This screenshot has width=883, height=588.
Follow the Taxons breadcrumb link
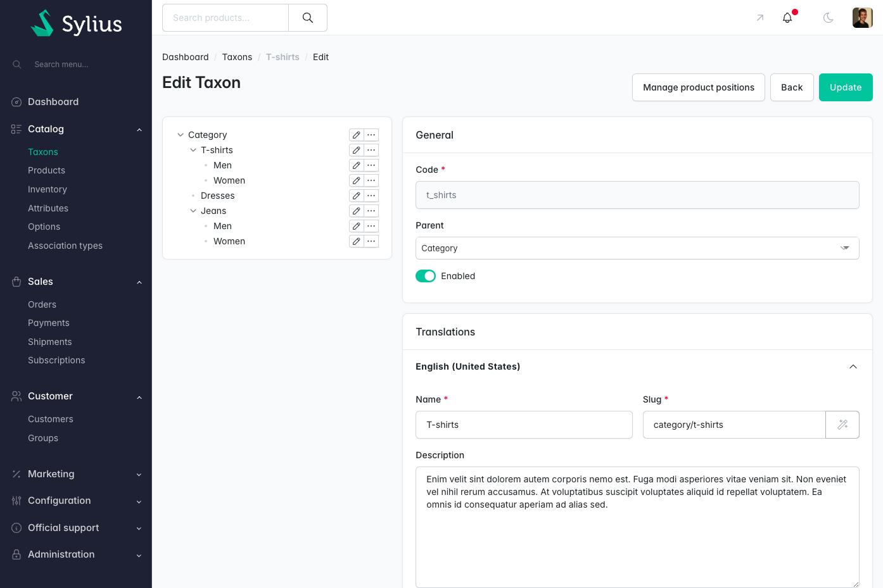click(x=237, y=57)
